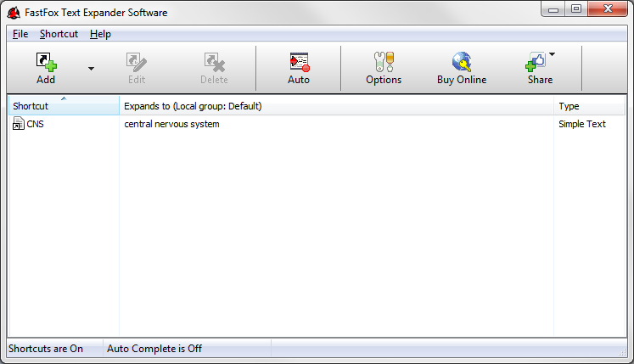Screen dimensions: 634x364
Task: Open the Auto complete tool
Action: [x=299, y=63]
